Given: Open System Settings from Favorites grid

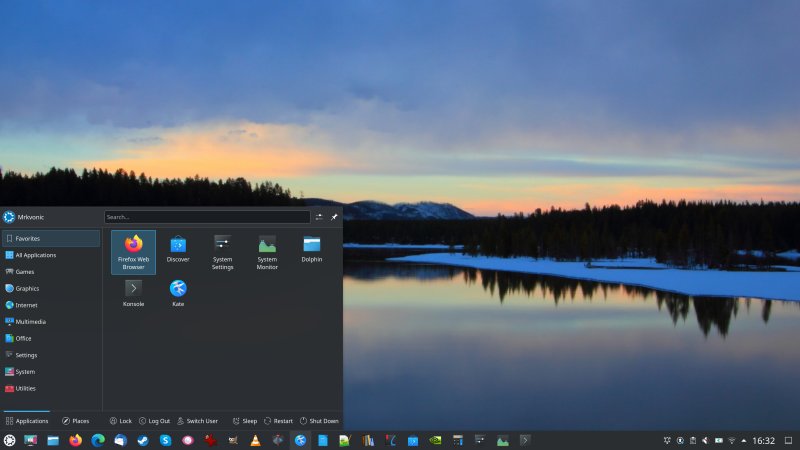Looking at the screenshot, I should pos(222,253).
